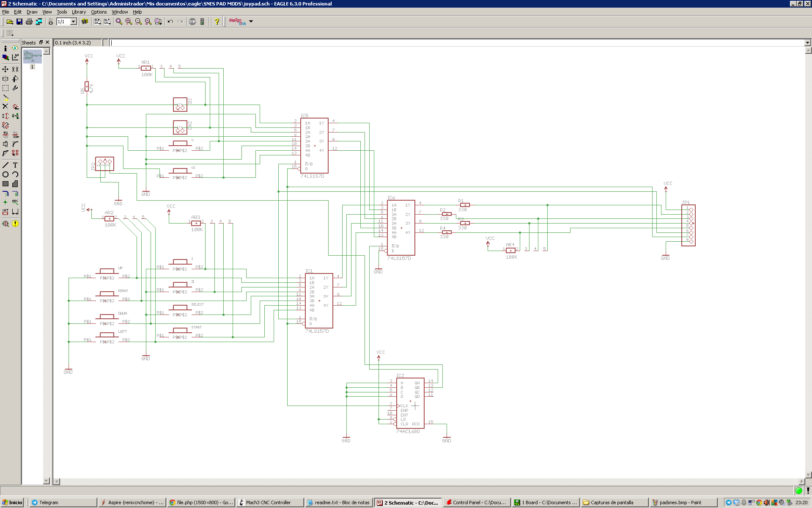The width and height of the screenshot is (812, 508).
Task: Expand the design link dropdown arrow
Action: tap(251, 22)
